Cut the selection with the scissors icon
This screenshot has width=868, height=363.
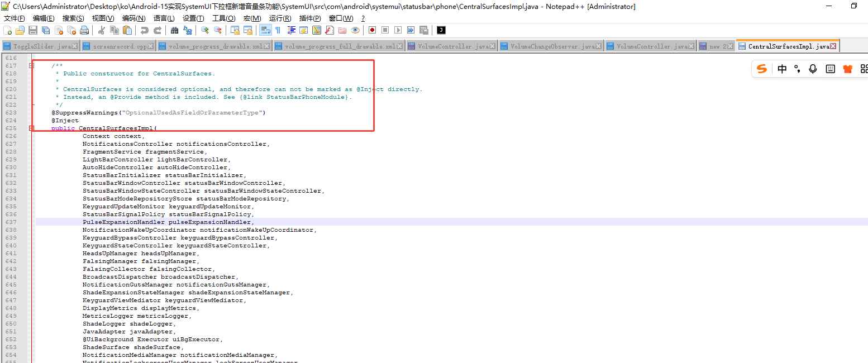click(102, 30)
